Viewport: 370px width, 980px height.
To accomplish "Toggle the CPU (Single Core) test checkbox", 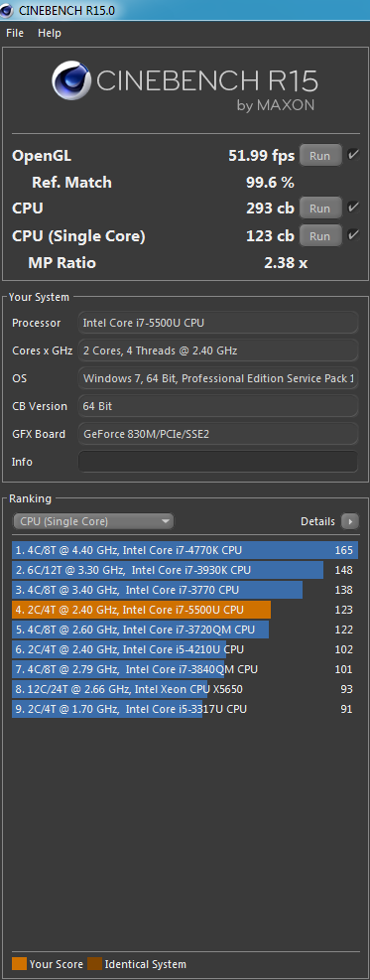I will tap(353, 235).
